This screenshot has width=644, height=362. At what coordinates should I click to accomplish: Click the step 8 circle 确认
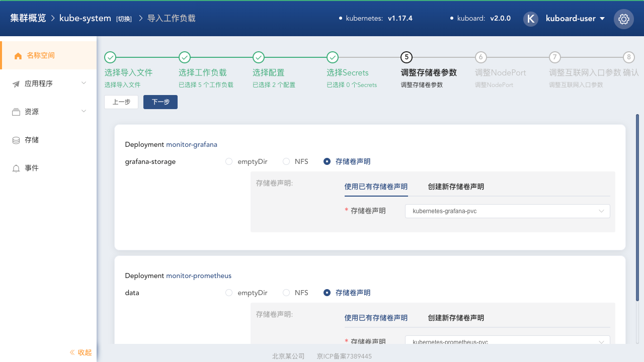coord(629,57)
